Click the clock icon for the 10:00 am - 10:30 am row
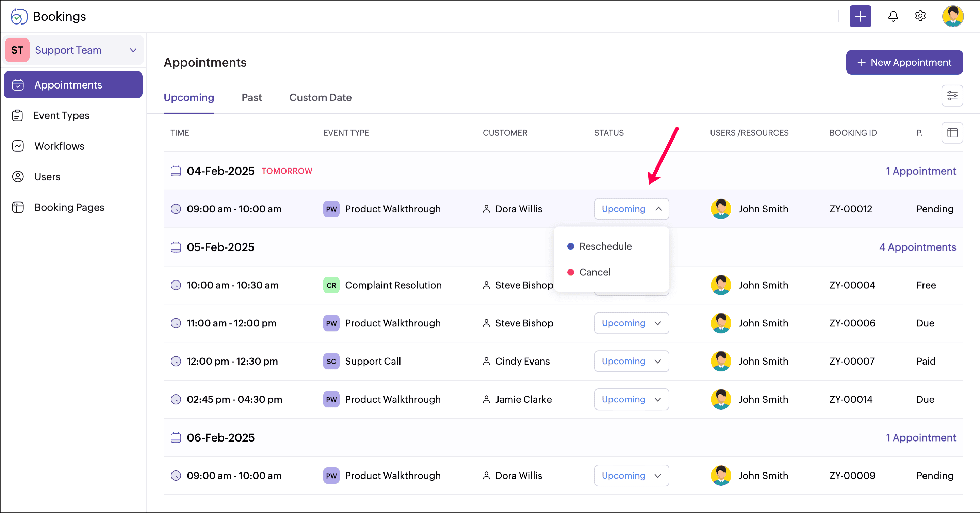This screenshot has width=980, height=513. pyautogui.click(x=176, y=285)
